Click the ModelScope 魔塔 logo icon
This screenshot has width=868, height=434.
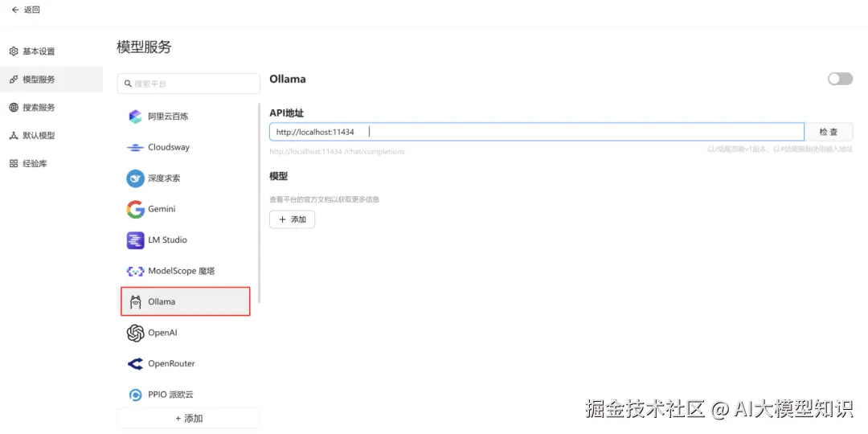pos(135,272)
